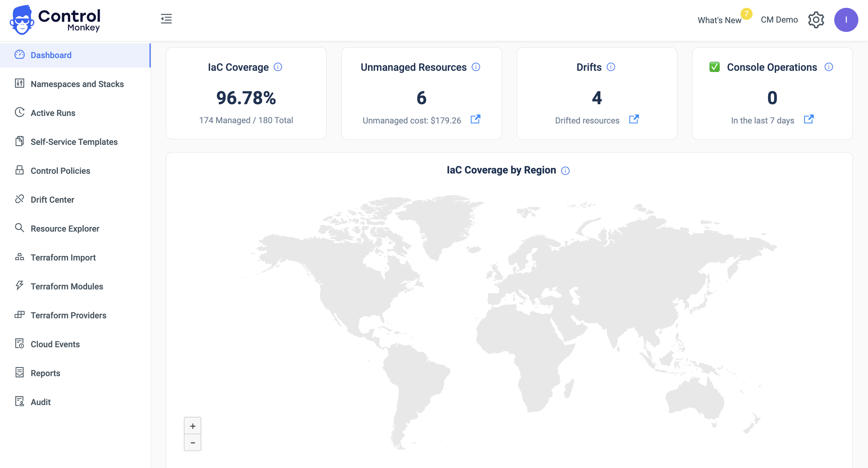Click the Drift Center broken link icon
Screen dimensions: 868x468
point(20,199)
